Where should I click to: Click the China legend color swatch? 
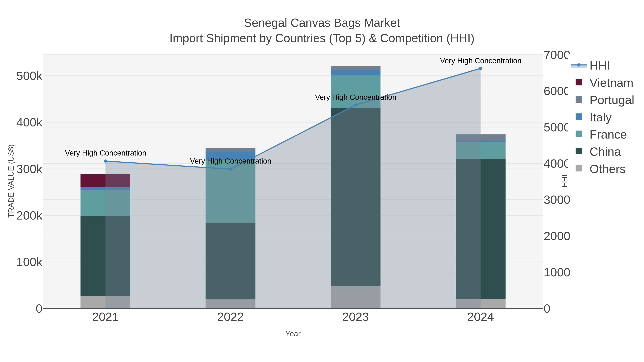tap(579, 151)
